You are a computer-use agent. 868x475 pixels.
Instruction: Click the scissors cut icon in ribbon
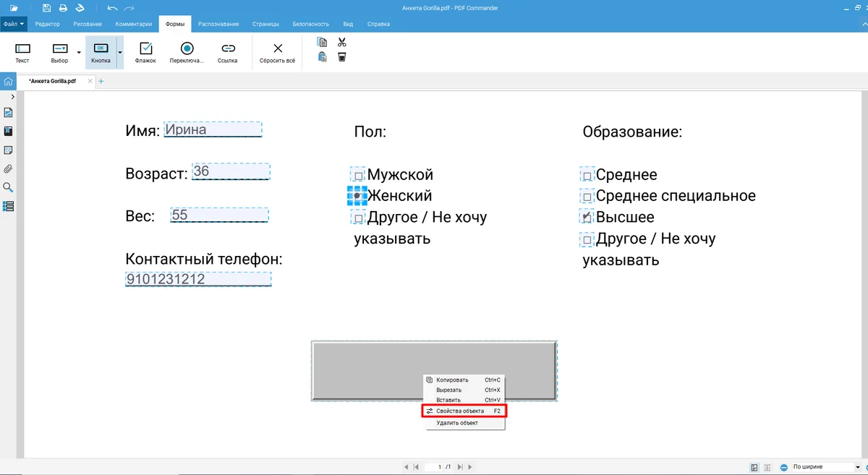click(342, 43)
